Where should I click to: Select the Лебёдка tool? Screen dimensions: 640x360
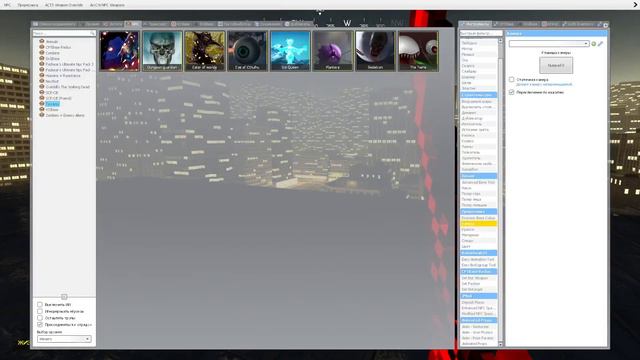point(479,43)
